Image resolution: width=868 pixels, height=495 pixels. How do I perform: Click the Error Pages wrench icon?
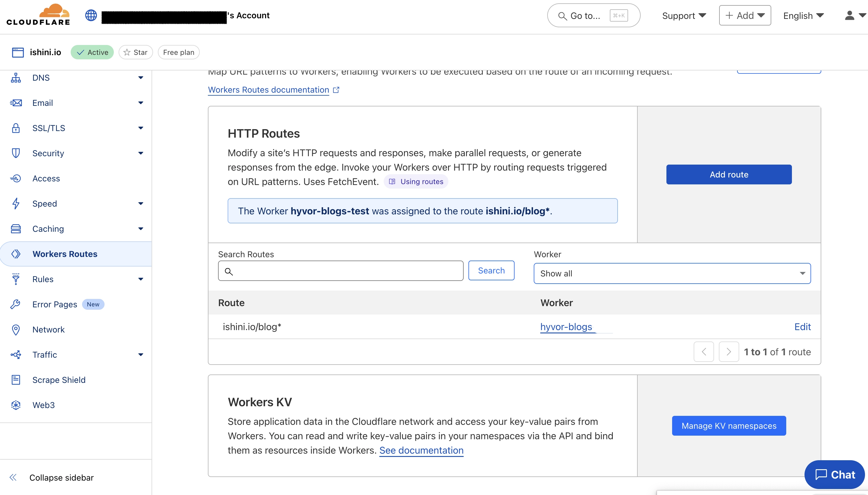[x=16, y=304]
